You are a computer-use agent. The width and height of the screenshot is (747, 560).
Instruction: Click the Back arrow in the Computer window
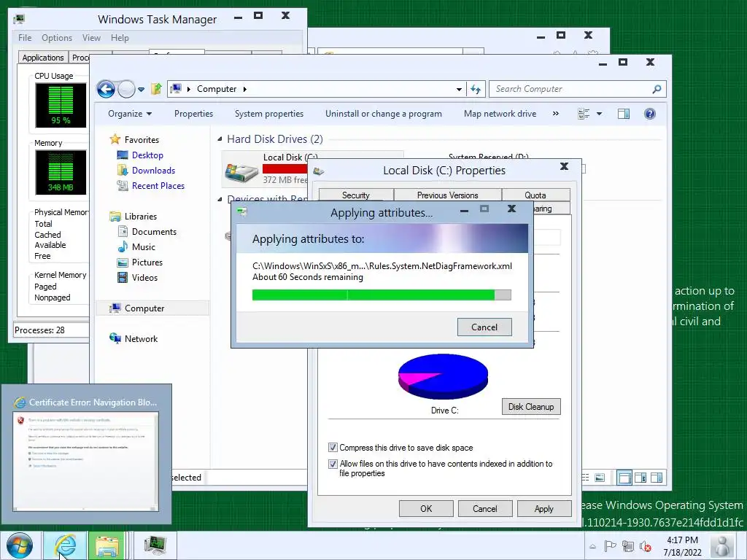click(106, 89)
